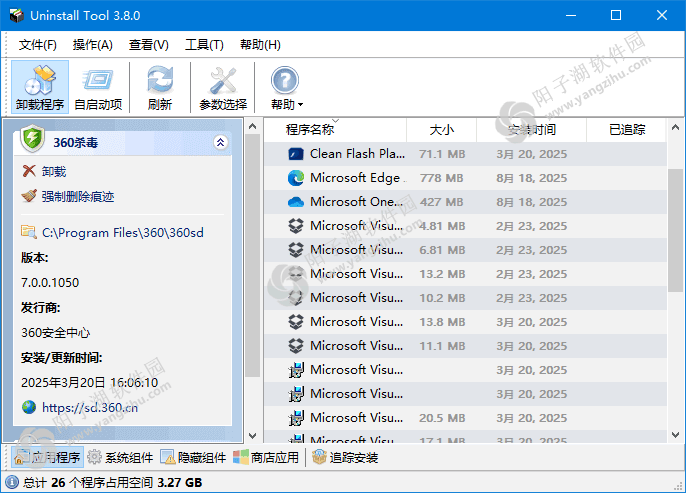The width and height of the screenshot is (686, 493).
Task: Click the icon of the 6.81 MB Visual entry
Action: pyautogui.click(x=296, y=250)
